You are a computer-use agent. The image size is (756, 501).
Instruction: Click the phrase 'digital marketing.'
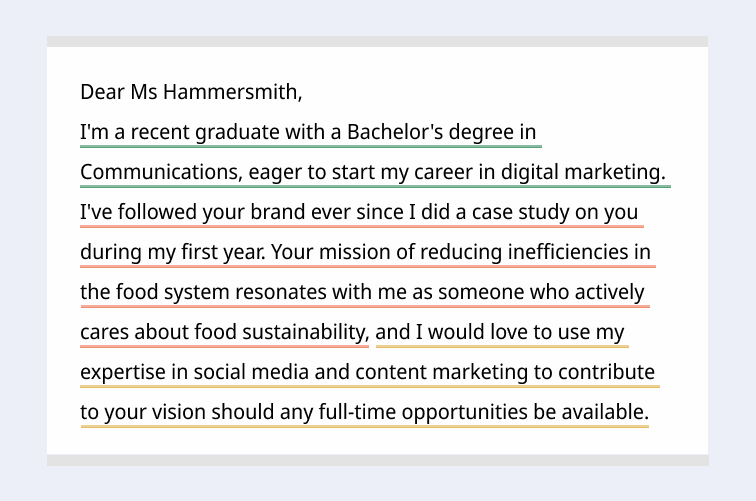(x=583, y=172)
